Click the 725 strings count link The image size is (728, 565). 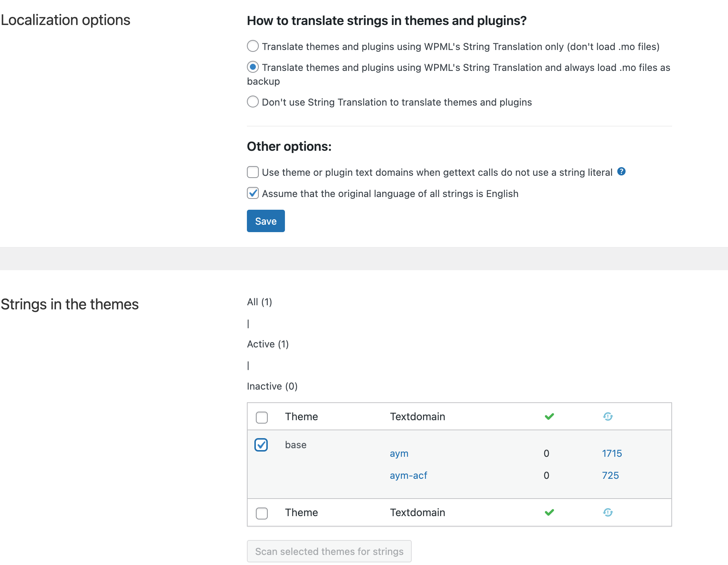pyautogui.click(x=610, y=475)
